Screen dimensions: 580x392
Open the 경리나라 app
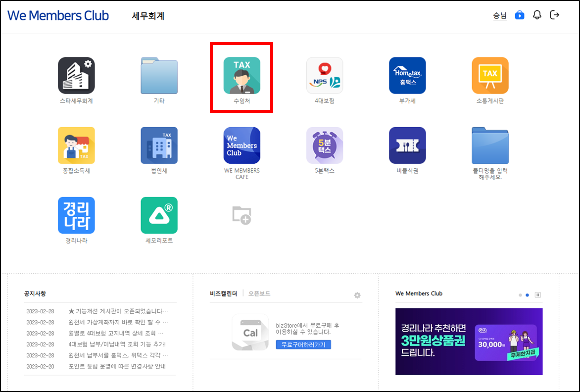[x=76, y=215]
